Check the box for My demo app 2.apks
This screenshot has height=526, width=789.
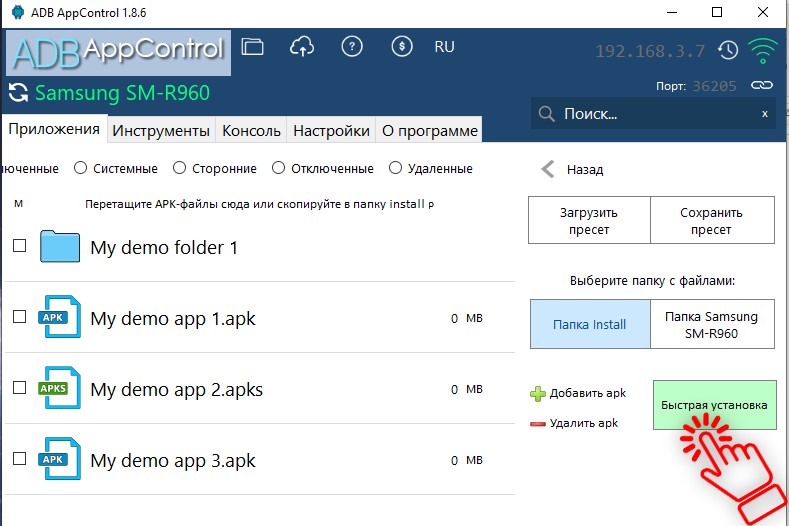click(x=19, y=388)
